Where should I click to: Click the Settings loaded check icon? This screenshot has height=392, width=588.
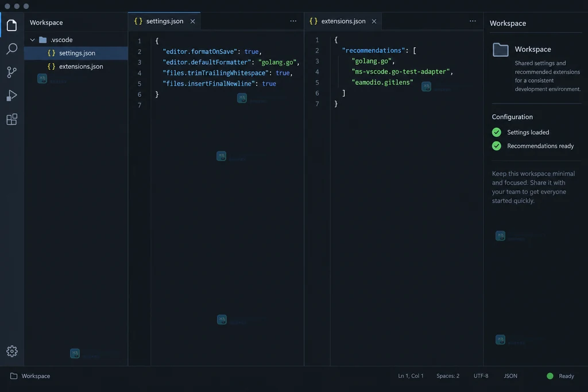[497, 132]
